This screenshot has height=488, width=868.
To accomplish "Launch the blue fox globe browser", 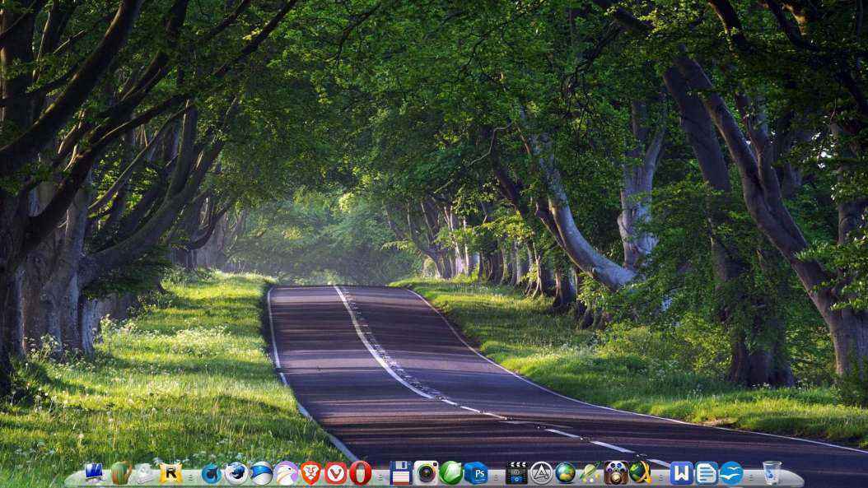I will [x=236, y=474].
